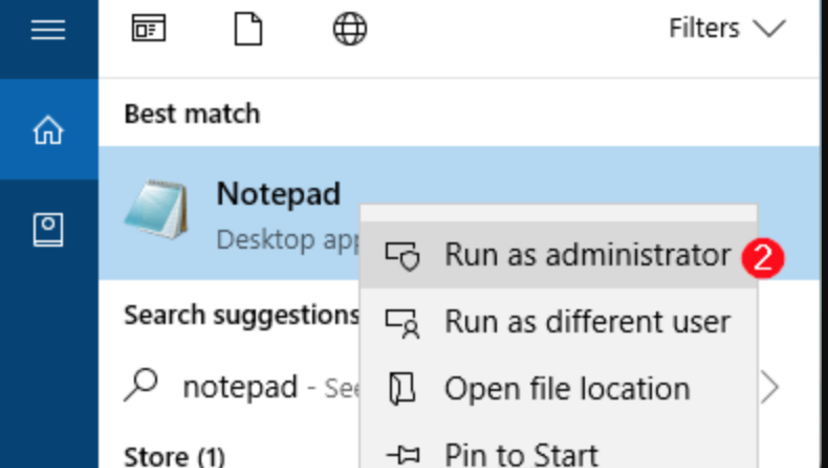Click the user icon beside Run as different user
The height and width of the screenshot is (468, 828).
click(402, 323)
